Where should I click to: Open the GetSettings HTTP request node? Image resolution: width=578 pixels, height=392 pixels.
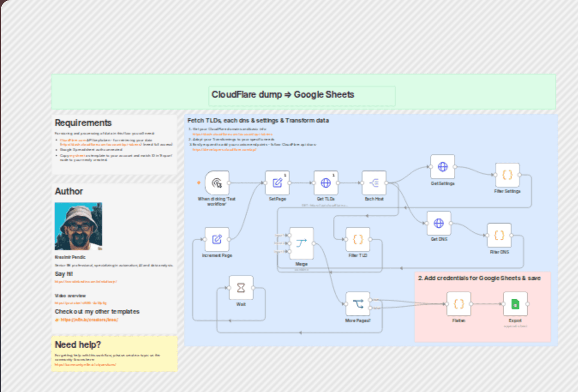(x=443, y=167)
